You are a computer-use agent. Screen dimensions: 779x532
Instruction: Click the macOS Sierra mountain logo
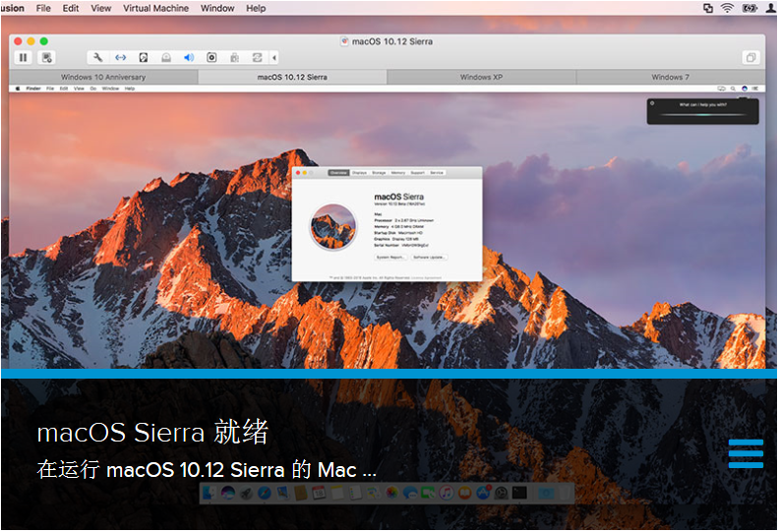tap(332, 226)
